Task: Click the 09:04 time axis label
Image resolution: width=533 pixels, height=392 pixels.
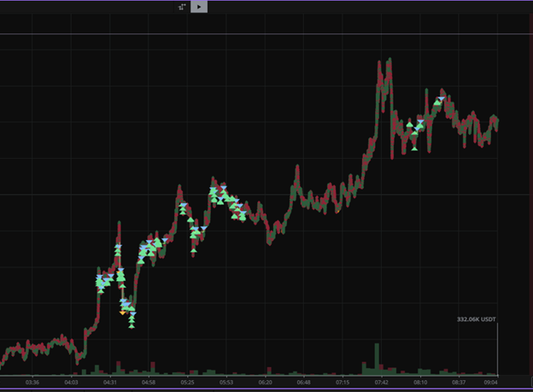Action: pos(491,383)
